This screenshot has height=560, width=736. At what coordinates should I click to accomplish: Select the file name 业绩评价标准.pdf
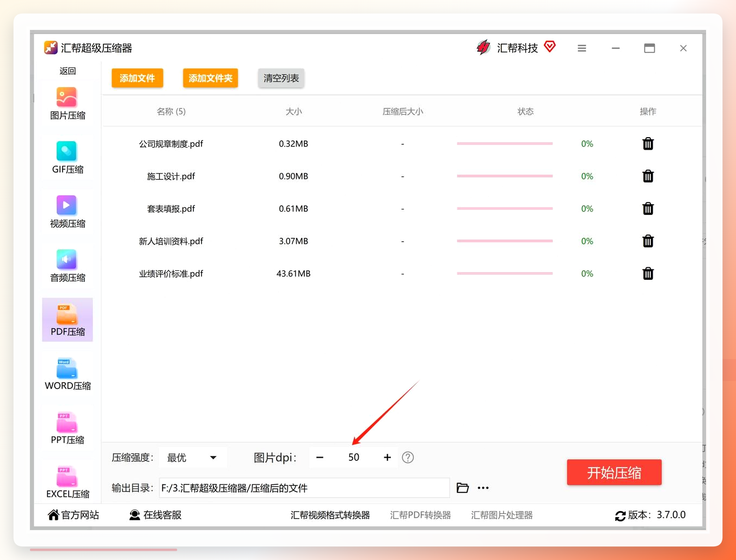(x=171, y=274)
